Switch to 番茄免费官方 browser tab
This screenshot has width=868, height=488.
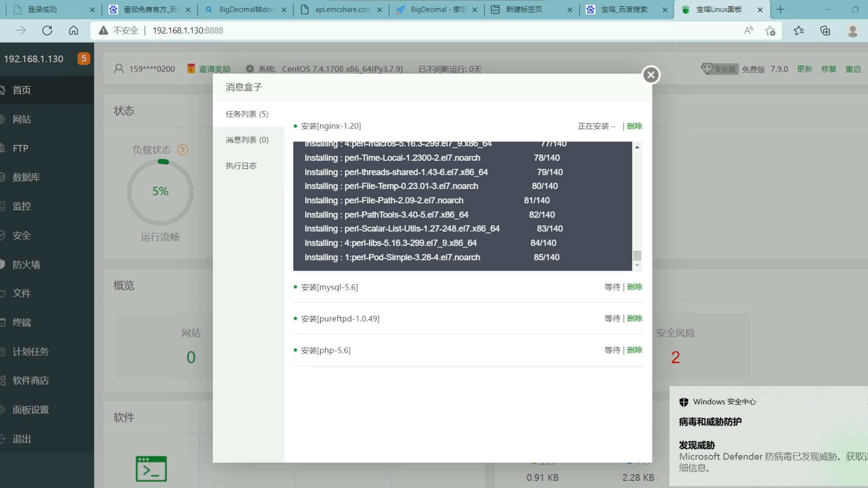coord(151,9)
